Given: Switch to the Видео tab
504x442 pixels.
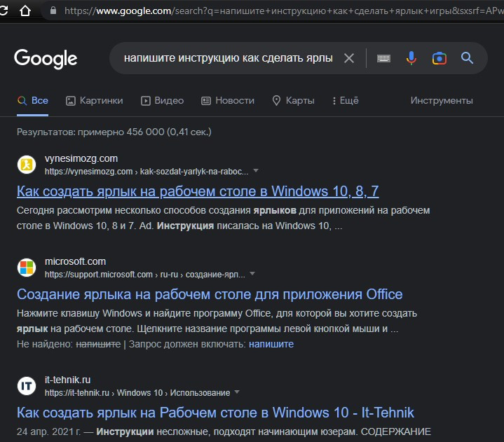Looking at the screenshot, I should (x=162, y=100).
